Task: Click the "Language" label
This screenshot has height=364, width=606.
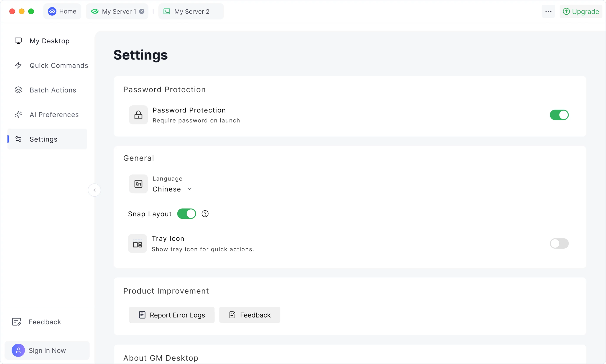Action: pyautogui.click(x=168, y=178)
